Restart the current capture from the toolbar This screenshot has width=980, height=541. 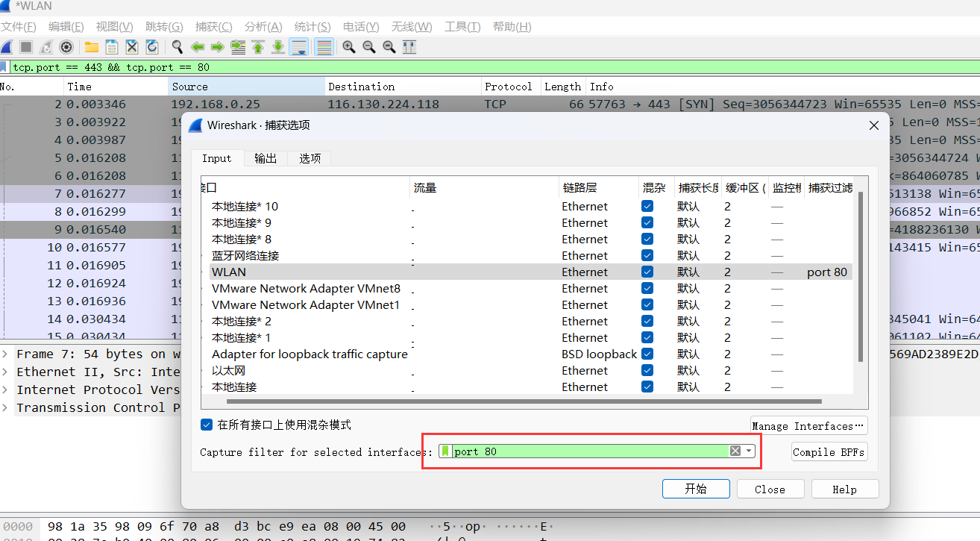(x=46, y=47)
